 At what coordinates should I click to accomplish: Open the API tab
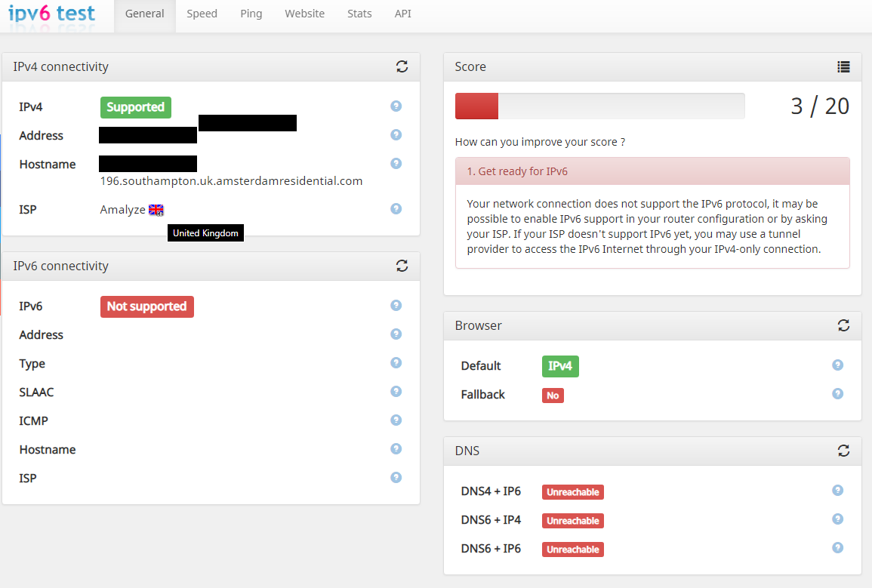click(402, 14)
